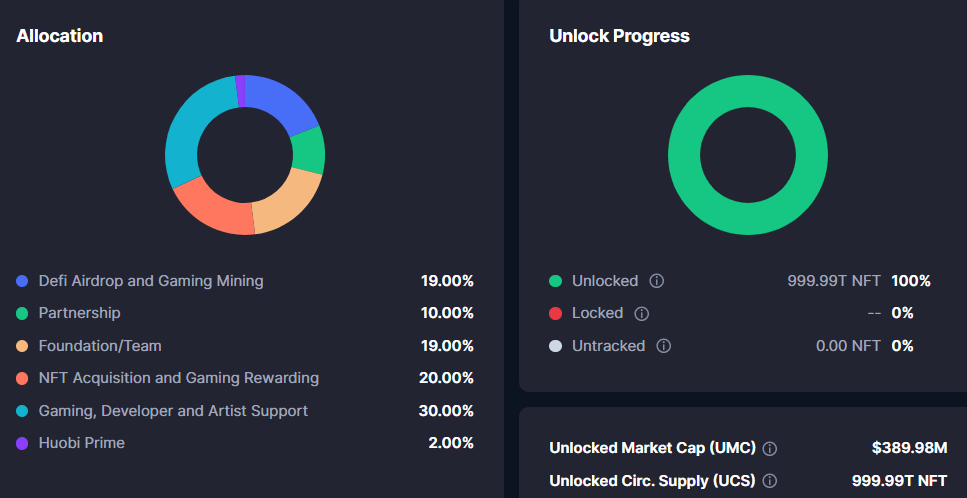The width and height of the screenshot is (967, 498).
Task: Click the Partnership 10.00% percentage value
Action: [446, 313]
